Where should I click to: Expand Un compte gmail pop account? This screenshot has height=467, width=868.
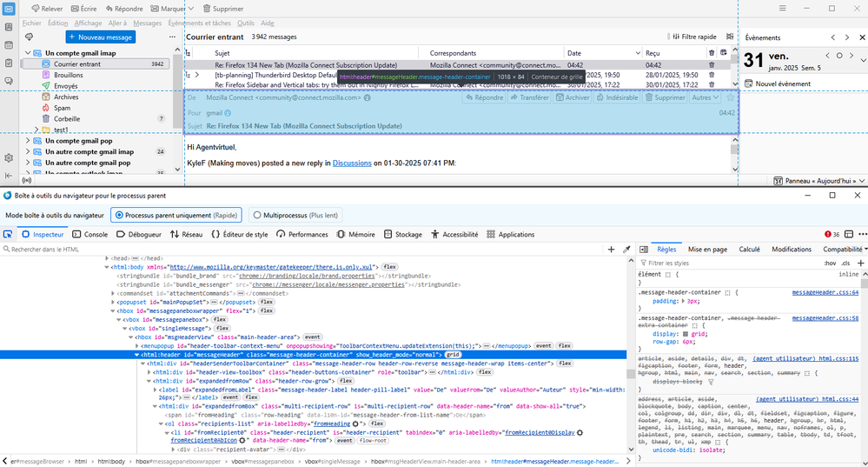point(28,141)
